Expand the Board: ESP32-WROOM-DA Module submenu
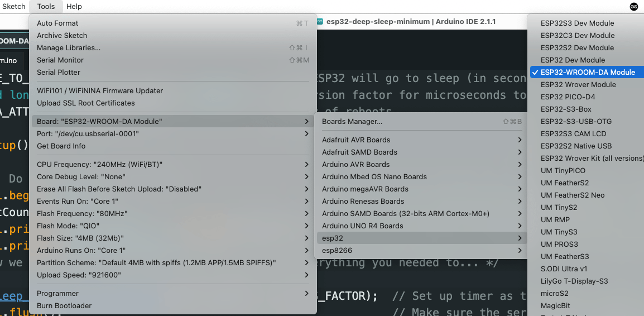 point(173,122)
